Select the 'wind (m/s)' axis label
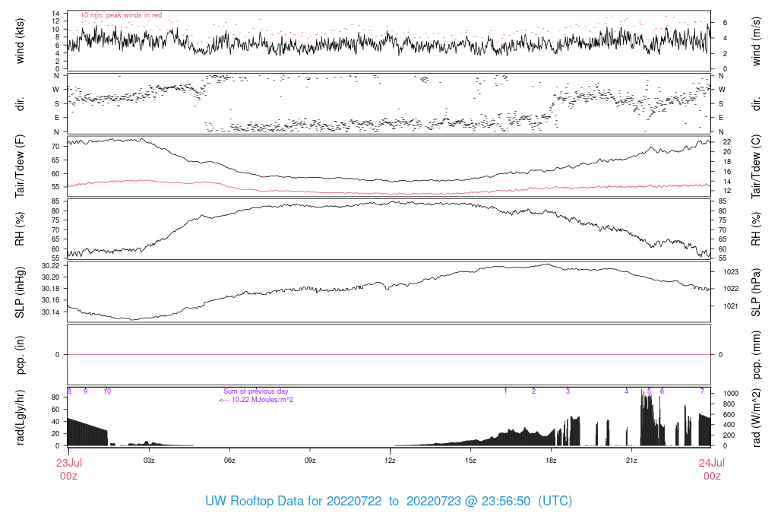Viewport: 778px width, 532px height. click(756, 41)
